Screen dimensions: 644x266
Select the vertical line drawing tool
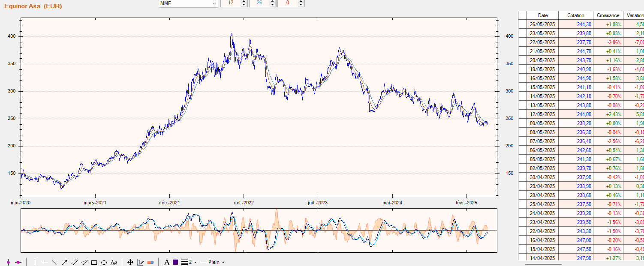[x=35, y=262]
